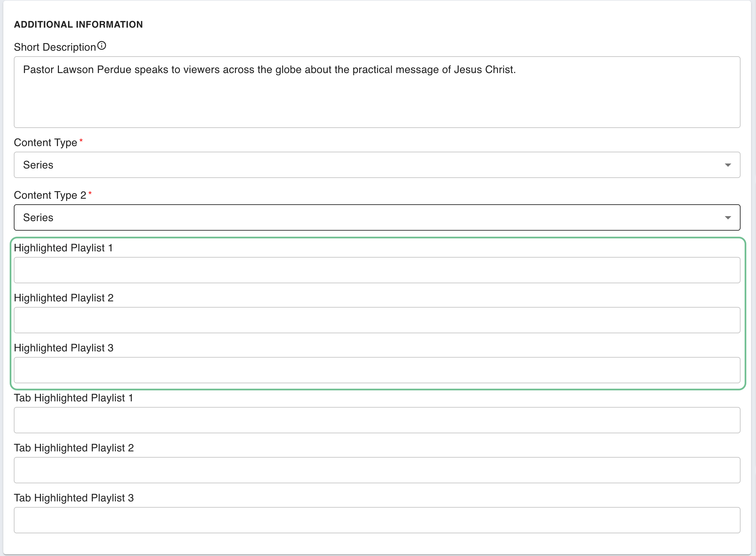Image resolution: width=756 pixels, height=556 pixels.
Task: Click the "Highlighted Playlist 3" label
Action: (x=63, y=348)
